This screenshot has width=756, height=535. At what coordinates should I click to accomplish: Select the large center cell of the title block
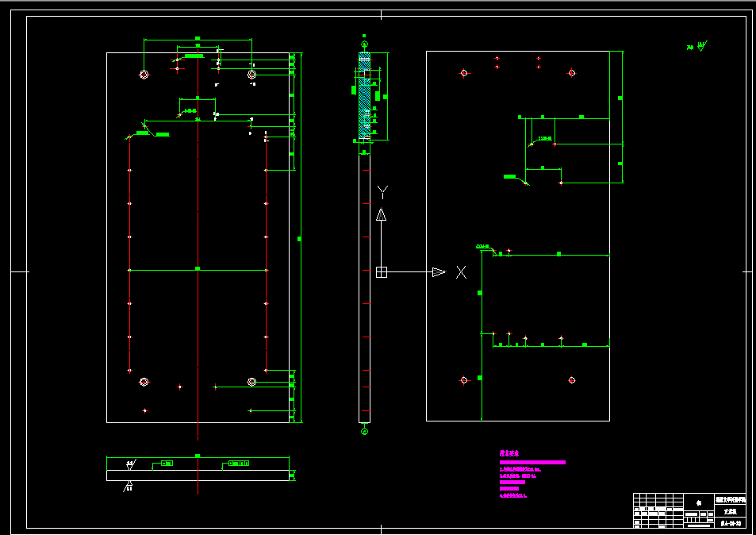699,502
